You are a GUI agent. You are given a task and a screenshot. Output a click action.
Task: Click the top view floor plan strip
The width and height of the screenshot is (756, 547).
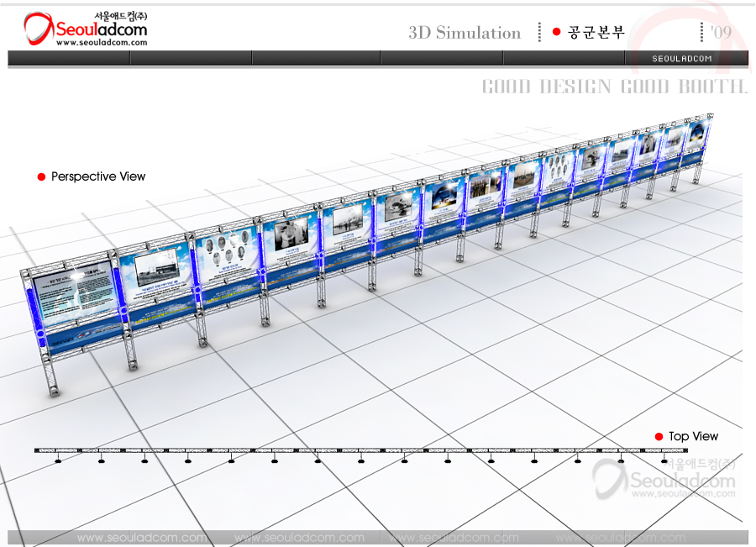(x=353, y=451)
